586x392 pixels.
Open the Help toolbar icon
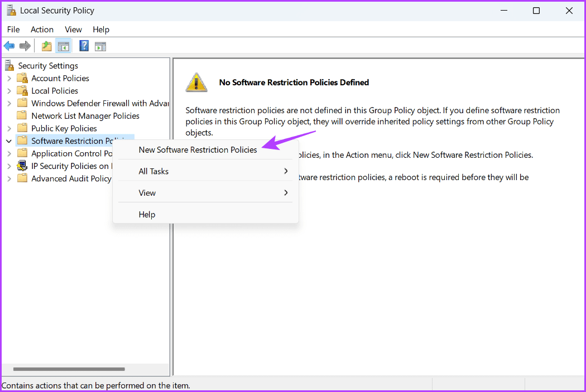[x=84, y=46]
